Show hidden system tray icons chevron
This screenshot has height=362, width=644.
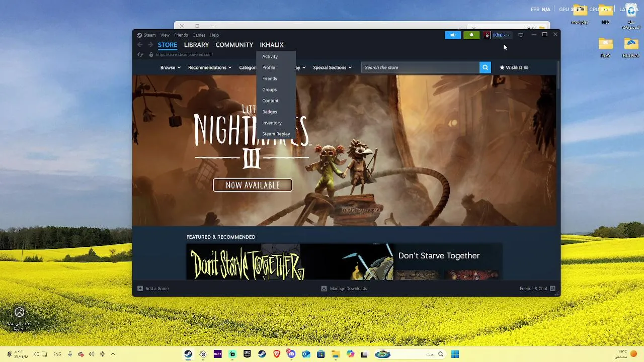tap(113, 354)
